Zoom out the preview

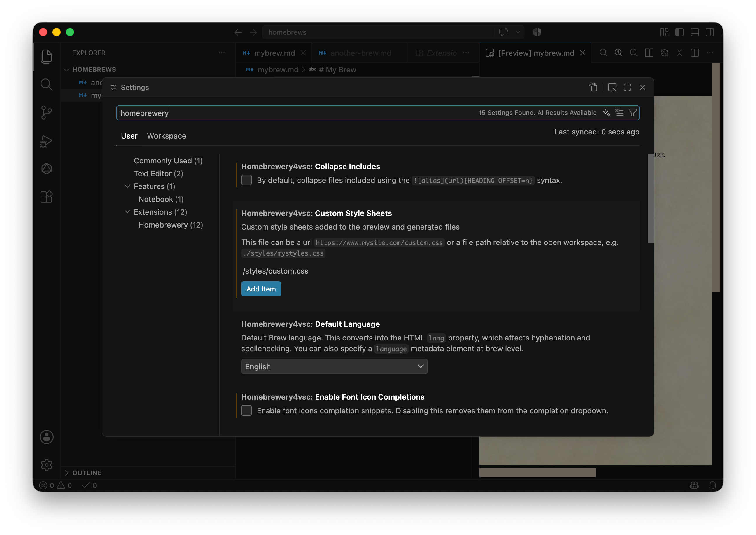pyautogui.click(x=603, y=53)
